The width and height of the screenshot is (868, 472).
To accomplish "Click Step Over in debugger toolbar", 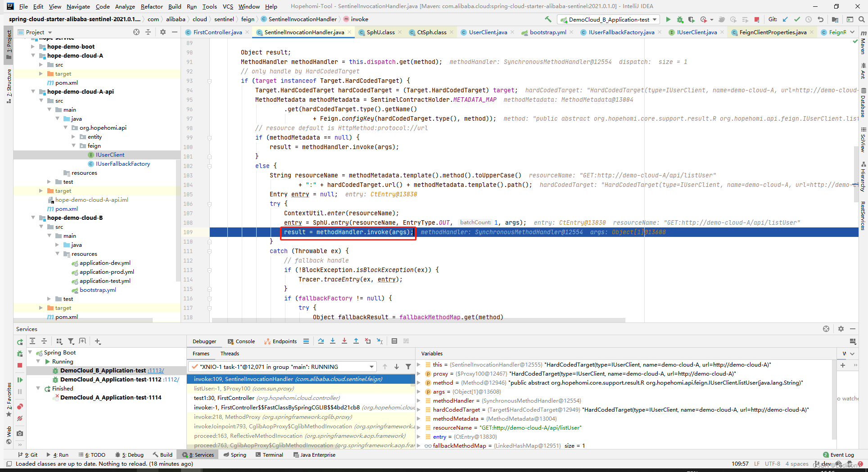I will point(321,341).
